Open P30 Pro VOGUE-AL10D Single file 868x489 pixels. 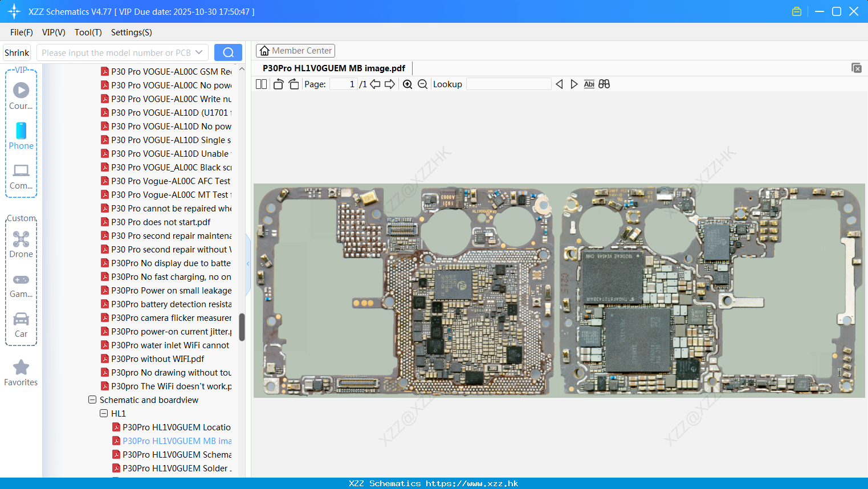(x=166, y=140)
